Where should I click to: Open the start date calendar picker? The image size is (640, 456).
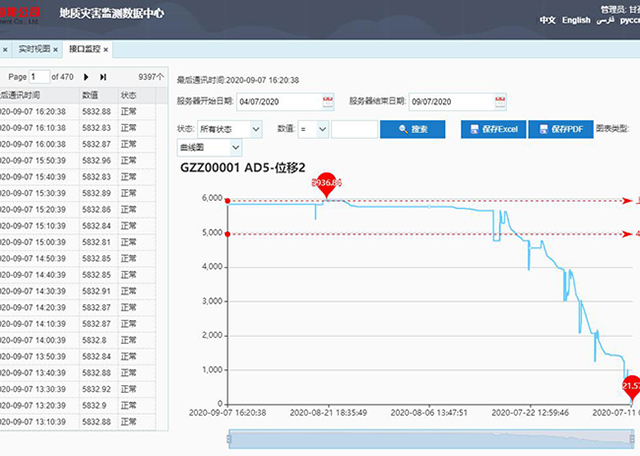pyautogui.click(x=328, y=101)
